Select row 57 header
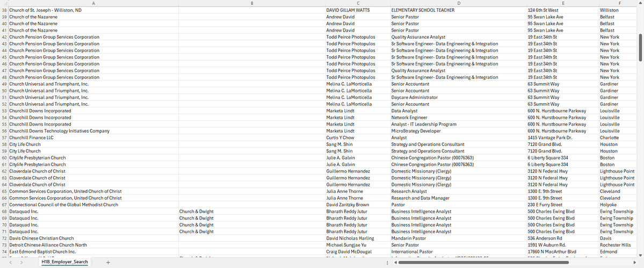The image size is (644, 268). (4, 137)
